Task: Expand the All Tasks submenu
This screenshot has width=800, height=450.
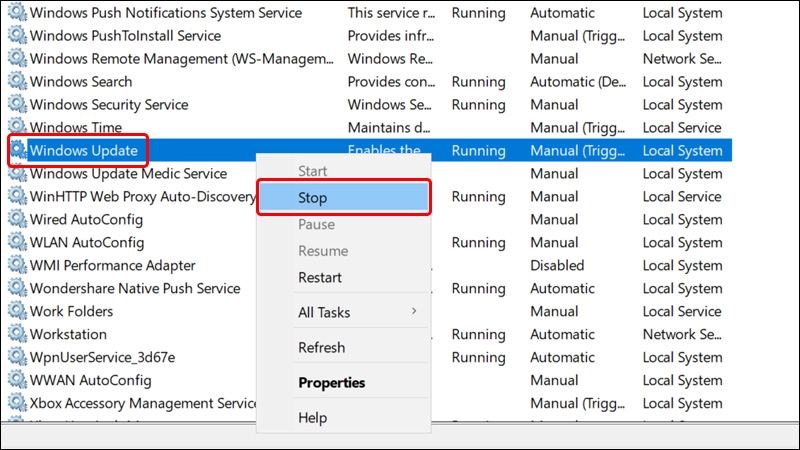Action: tap(344, 312)
